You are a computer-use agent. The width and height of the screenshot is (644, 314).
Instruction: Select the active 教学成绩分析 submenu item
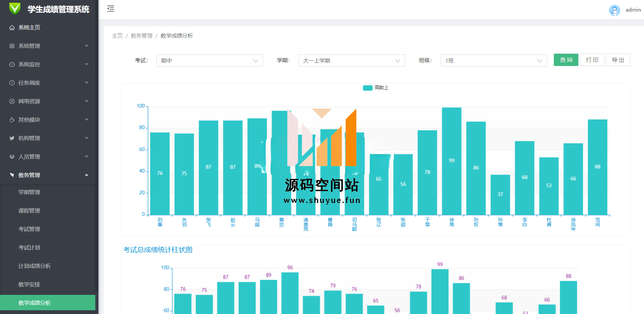[x=48, y=303]
